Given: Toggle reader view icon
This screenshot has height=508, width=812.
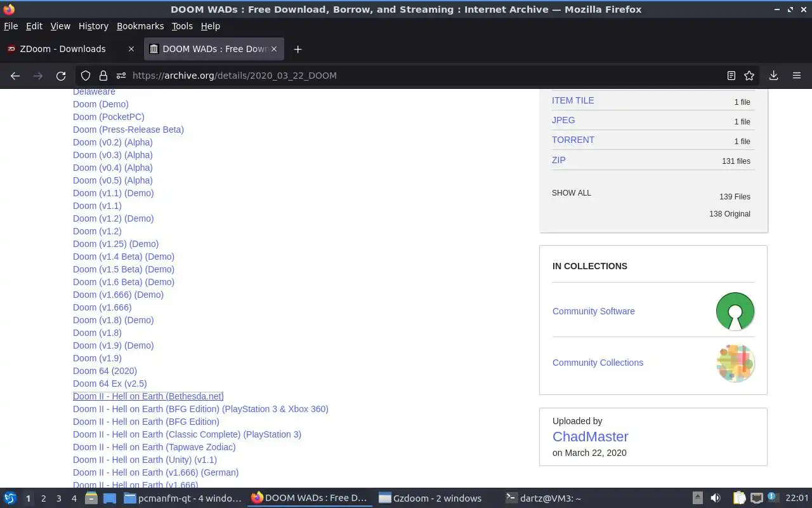Looking at the screenshot, I should tap(731, 76).
